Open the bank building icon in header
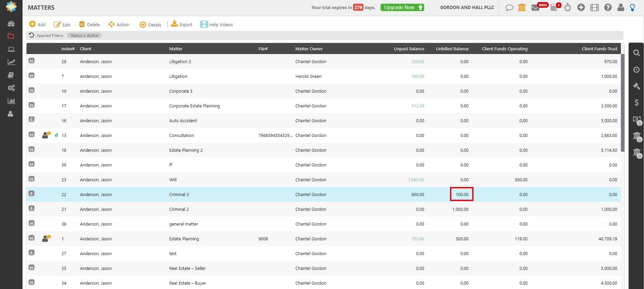Screen dimensions: 644x289 pyautogui.click(x=522, y=7)
